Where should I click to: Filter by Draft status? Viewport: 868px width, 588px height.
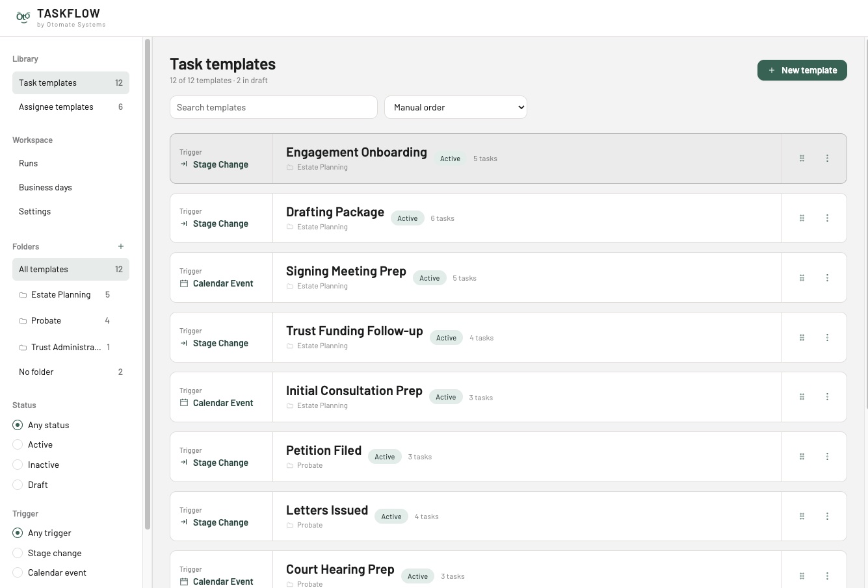coord(18,485)
